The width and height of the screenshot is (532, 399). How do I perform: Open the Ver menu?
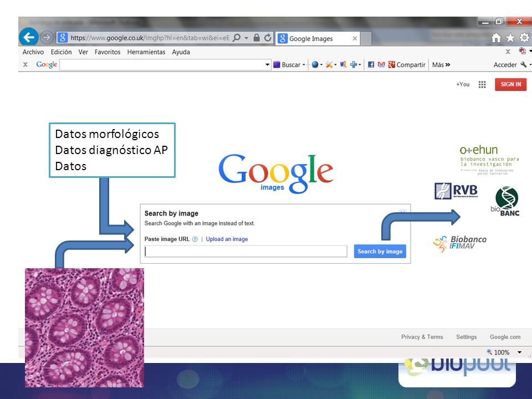pos(83,52)
